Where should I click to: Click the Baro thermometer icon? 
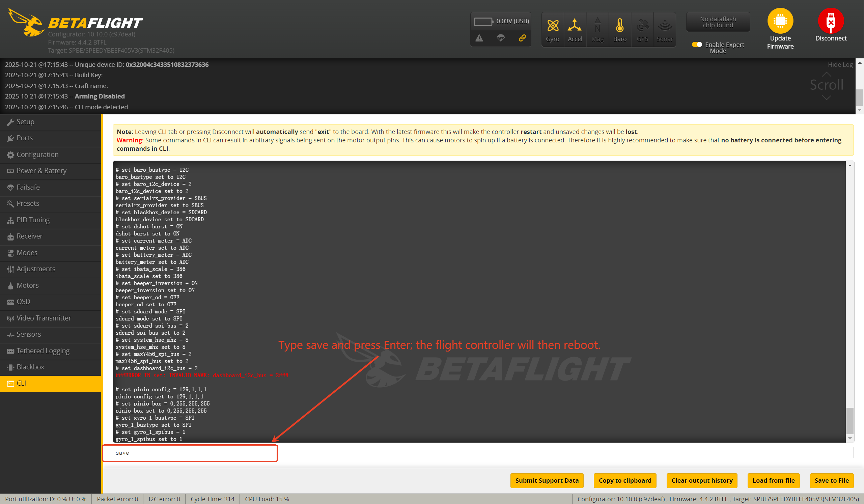(x=619, y=26)
